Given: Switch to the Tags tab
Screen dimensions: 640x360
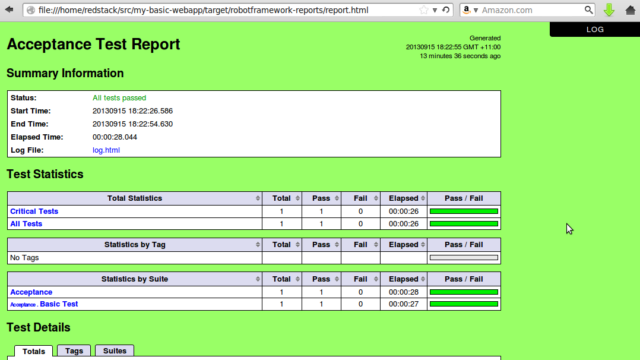Looking at the screenshot, I should click(x=74, y=351).
